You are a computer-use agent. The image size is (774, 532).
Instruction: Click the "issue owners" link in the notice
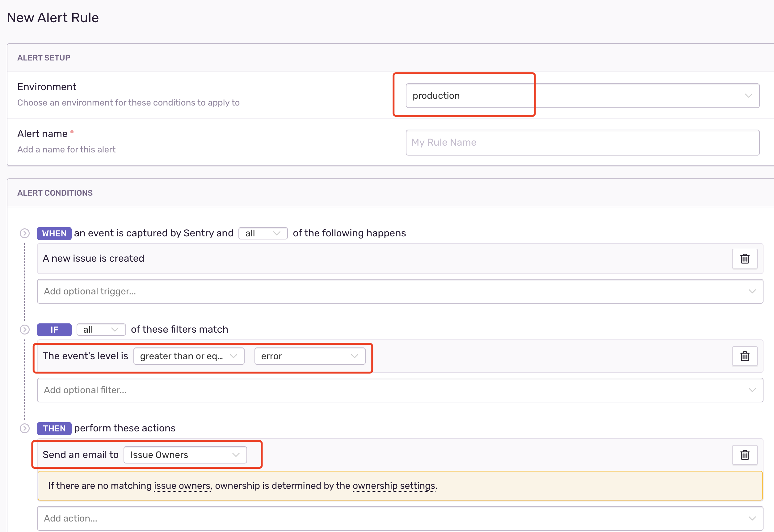(182, 486)
